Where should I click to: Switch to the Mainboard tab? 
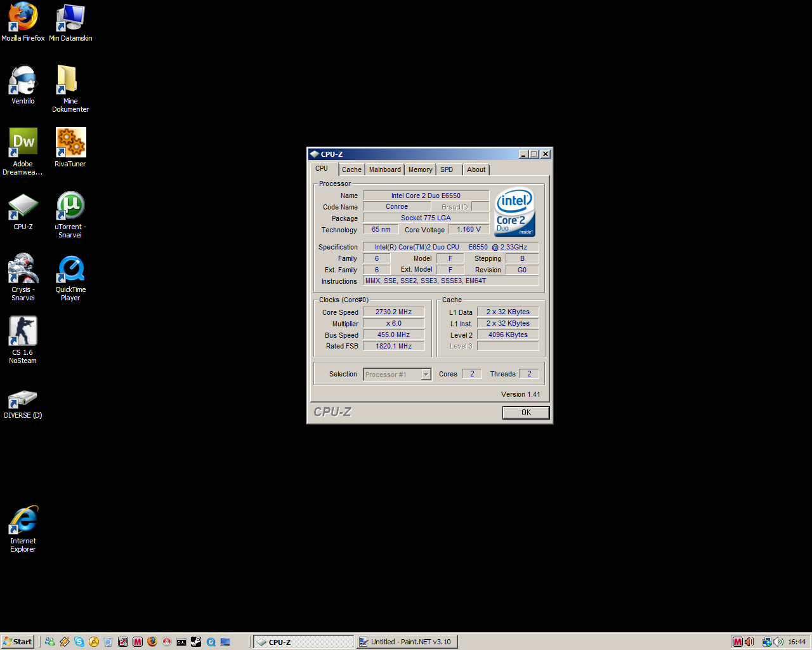385,169
